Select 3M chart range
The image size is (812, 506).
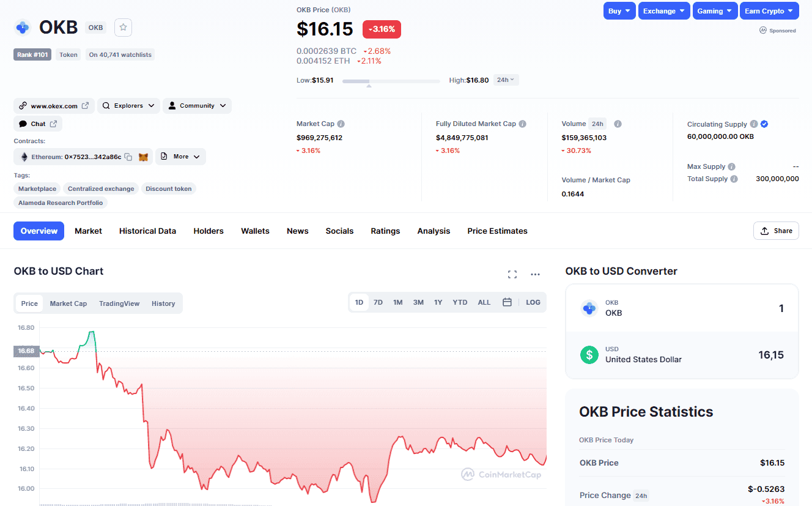click(x=418, y=302)
